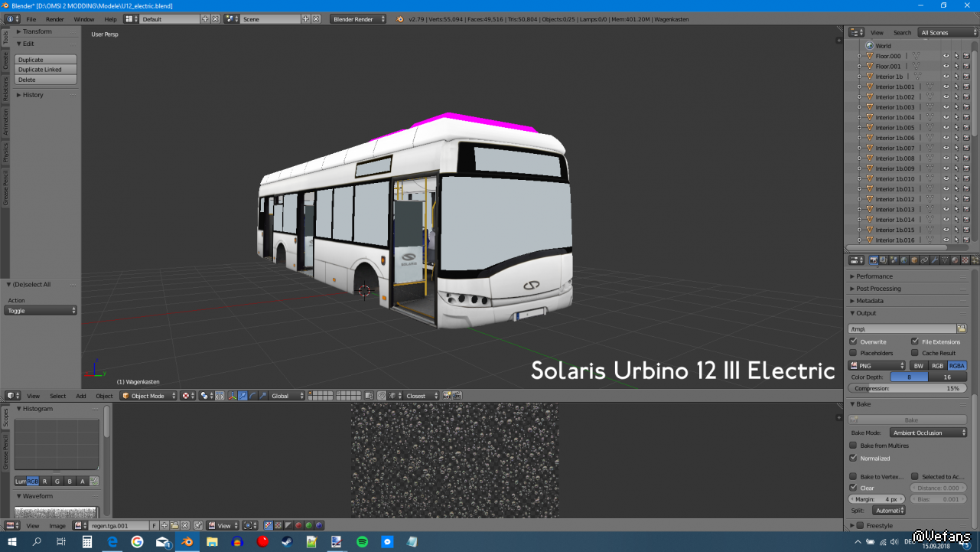Image resolution: width=980 pixels, height=552 pixels.
Task: Open the Material properties sphere icon
Action: pos(953,260)
